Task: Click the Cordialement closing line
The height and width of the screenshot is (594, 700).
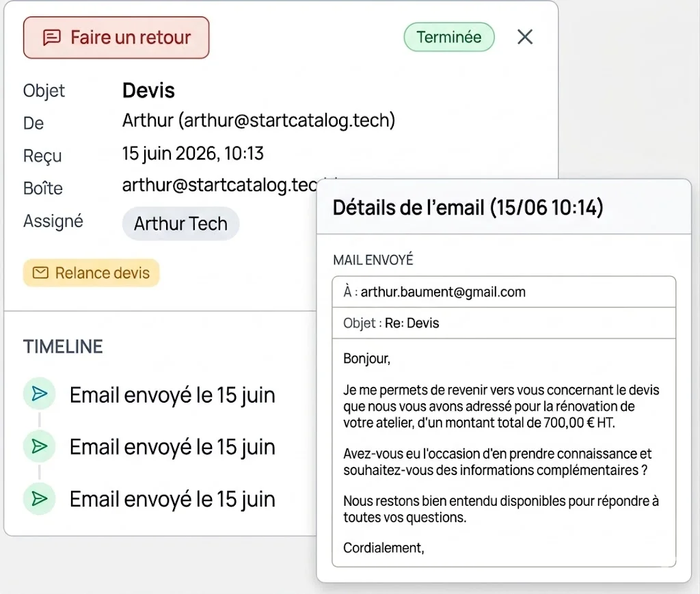Action: coord(383,548)
